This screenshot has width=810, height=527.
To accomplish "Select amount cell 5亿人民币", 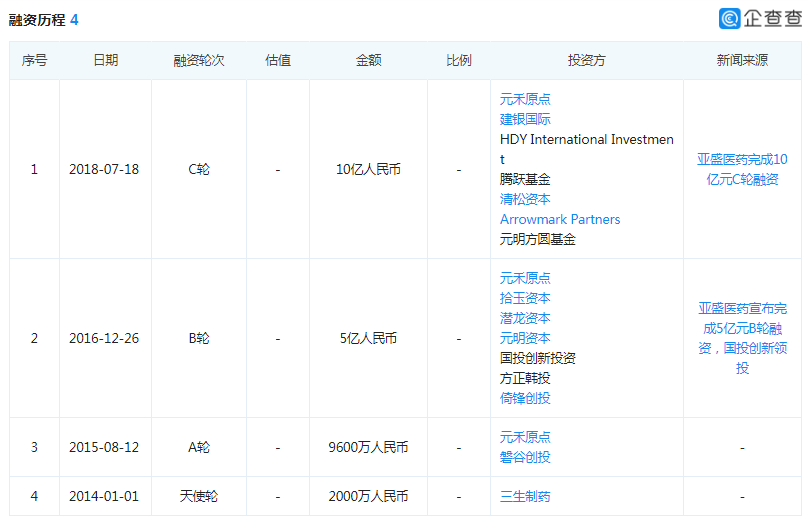I will pyautogui.click(x=368, y=338).
